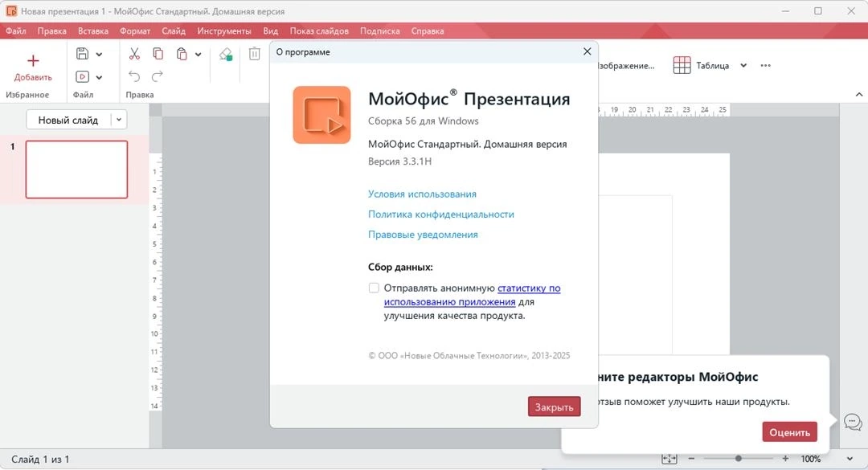Viewport: 868px width, 470px height.
Task: Collapse the toolbar ribbon with the chevron
Action: (x=859, y=95)
